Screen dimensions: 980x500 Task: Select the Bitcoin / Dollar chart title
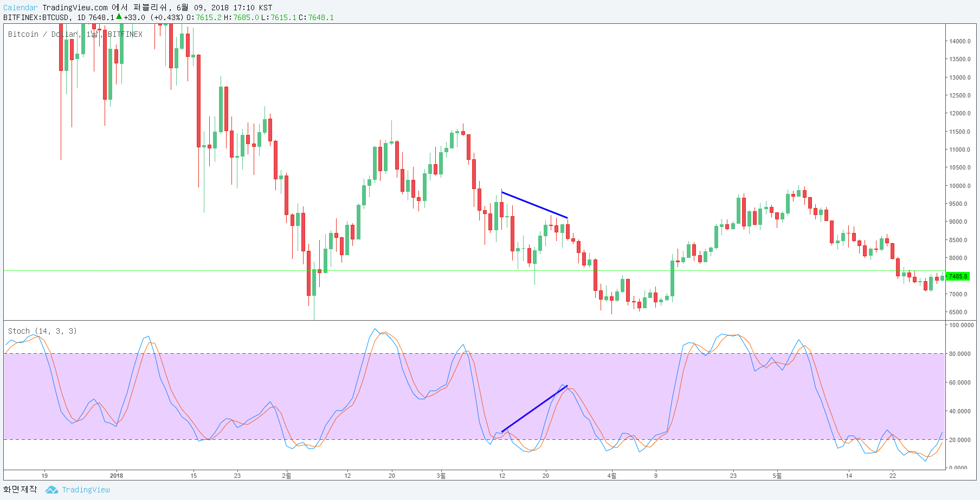point(75,34)
